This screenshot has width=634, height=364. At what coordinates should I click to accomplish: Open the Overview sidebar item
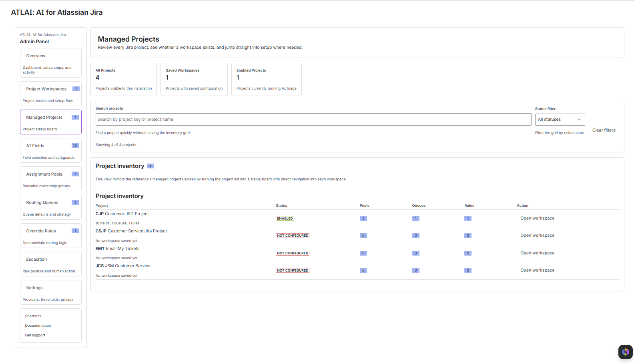pos(51,63)
